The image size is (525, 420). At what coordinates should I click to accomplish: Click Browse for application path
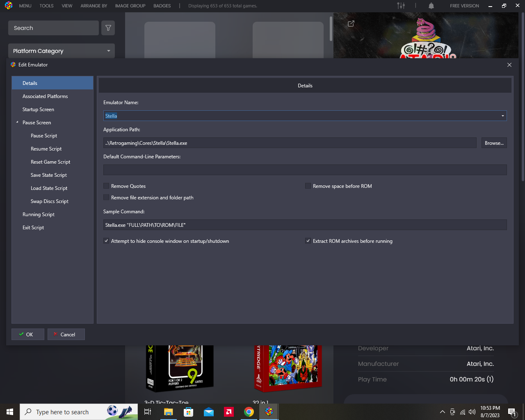point(494,143)
